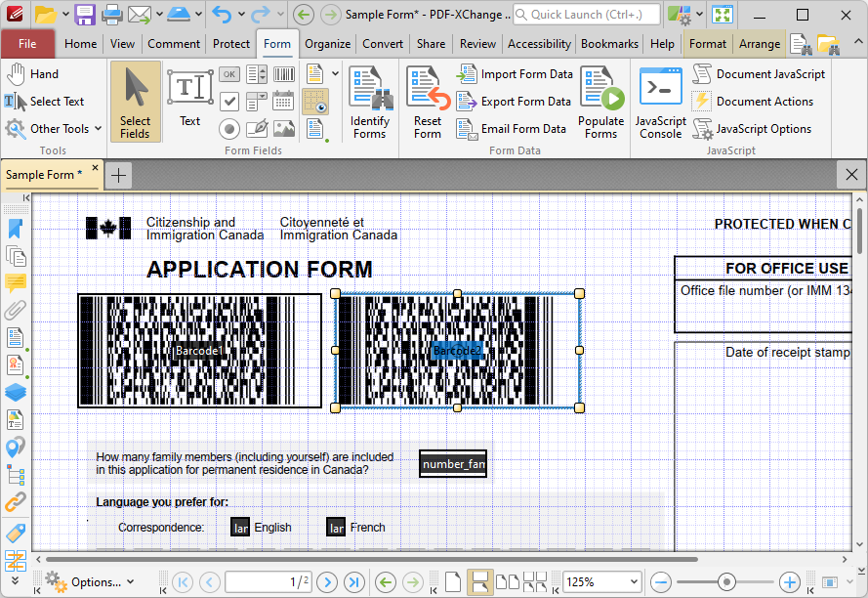The width and height of the screenshot is (868, 598).
Task: Select the Date form field tool
Action: point(283,102)
